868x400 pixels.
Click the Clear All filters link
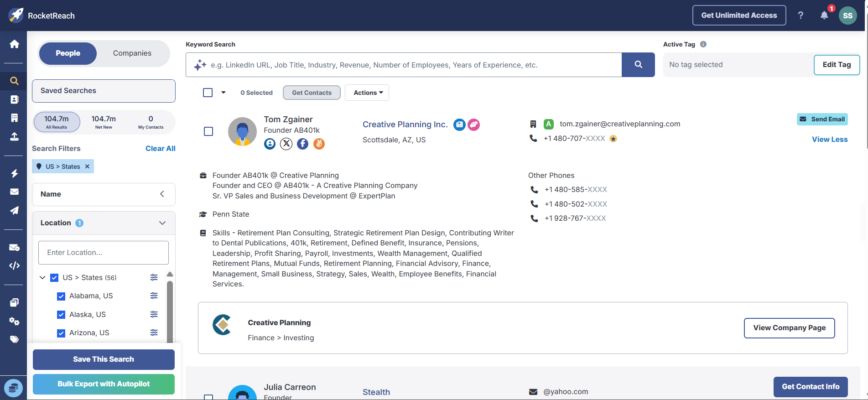pos(161,149)
